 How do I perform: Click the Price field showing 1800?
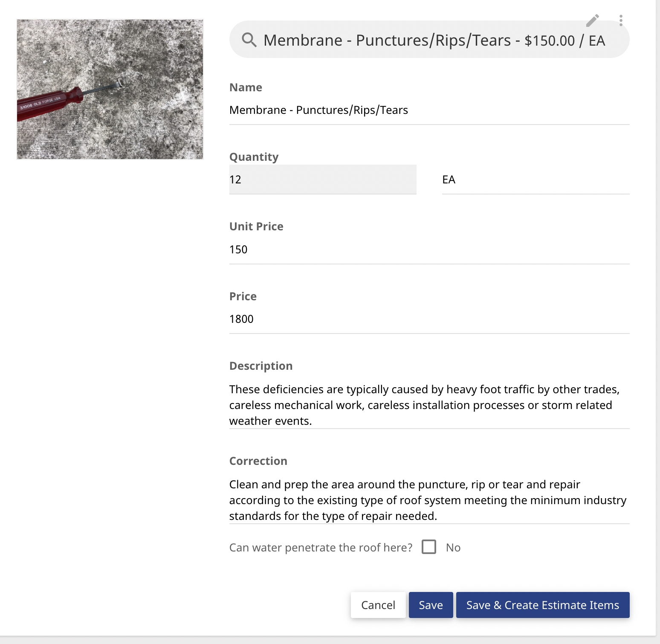(x=429, y=319)
